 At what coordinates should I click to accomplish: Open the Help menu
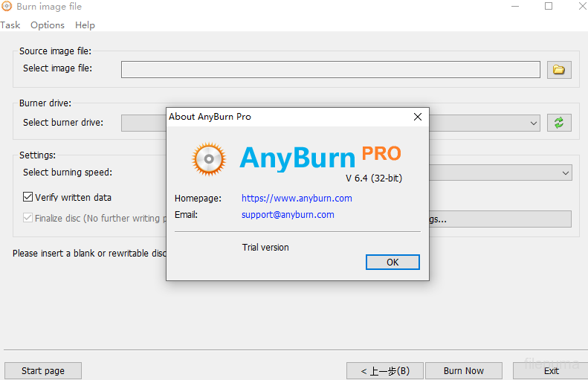point(85,25)
